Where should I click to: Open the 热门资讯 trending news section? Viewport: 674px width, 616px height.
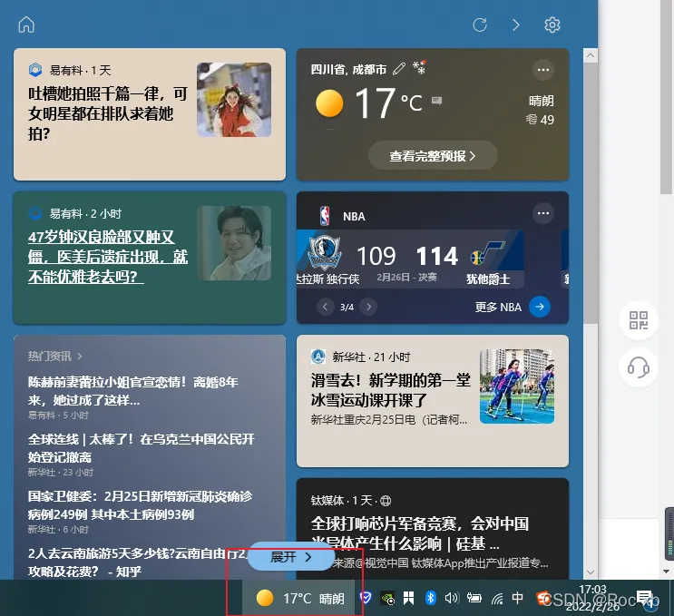[x=54, y=356]
